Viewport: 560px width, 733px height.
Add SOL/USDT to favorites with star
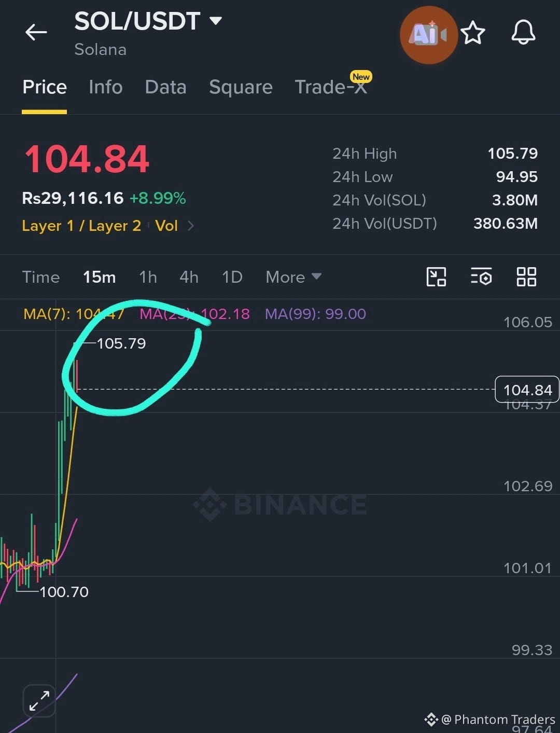473,33
